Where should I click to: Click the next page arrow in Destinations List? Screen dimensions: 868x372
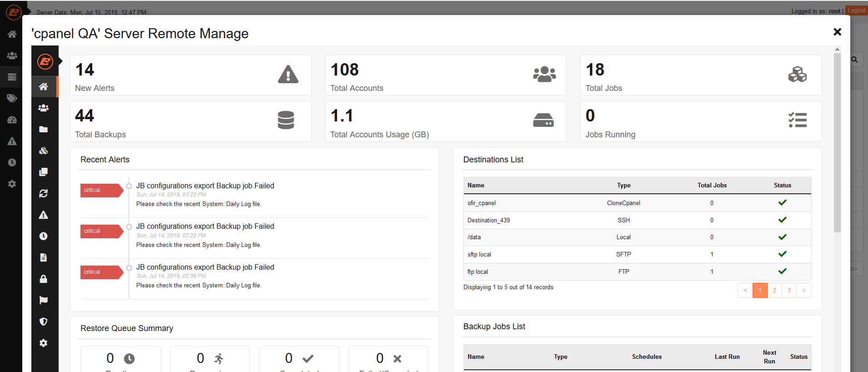pos(803,290)
